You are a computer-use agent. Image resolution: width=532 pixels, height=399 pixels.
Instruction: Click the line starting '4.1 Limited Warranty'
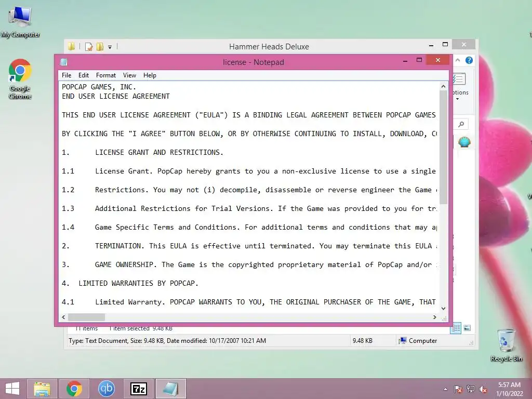click(249, 302)
